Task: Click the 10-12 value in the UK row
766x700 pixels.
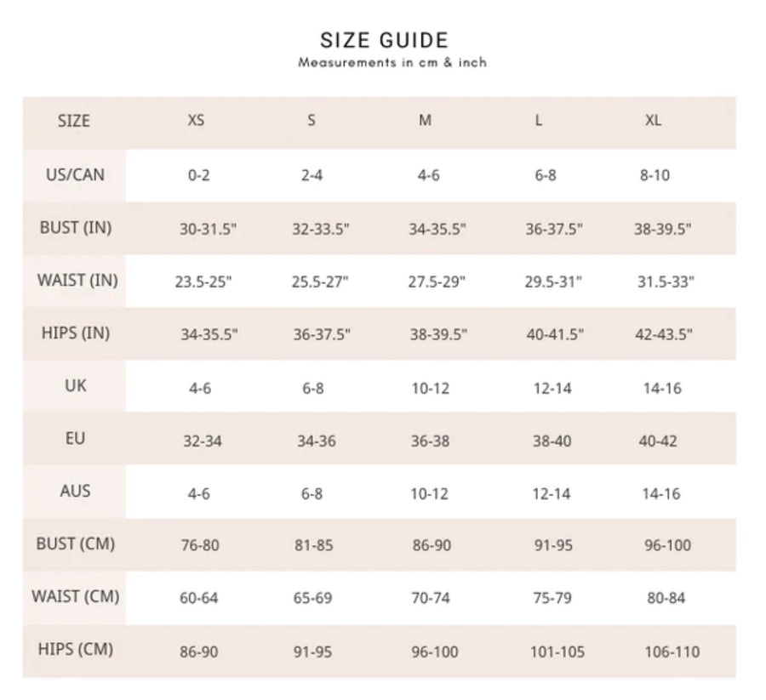Action: pos(431,389)
